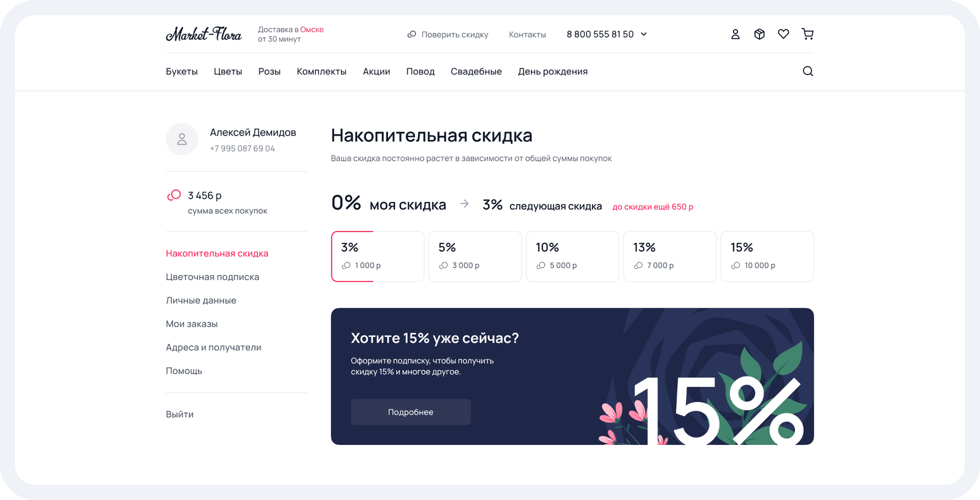Click the Market-Flora logo
The height and width of the screenshot is (500, 980).
[x=204, y=34]
